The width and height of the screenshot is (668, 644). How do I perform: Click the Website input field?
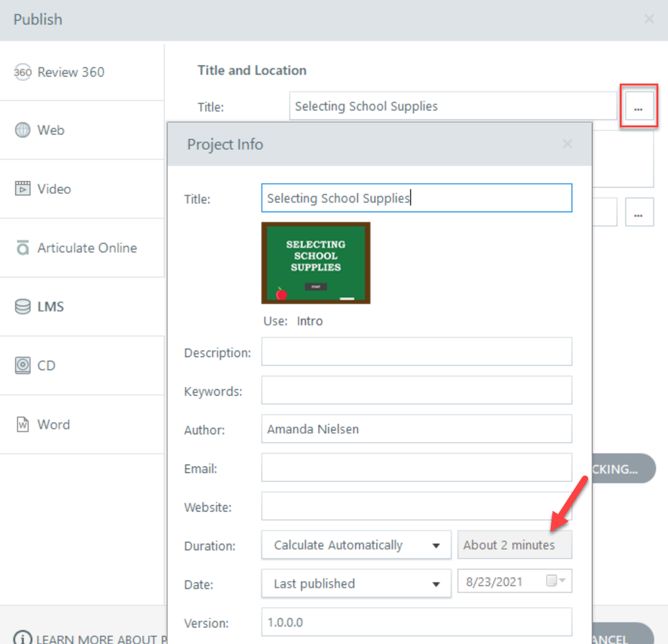click(417, 506)
